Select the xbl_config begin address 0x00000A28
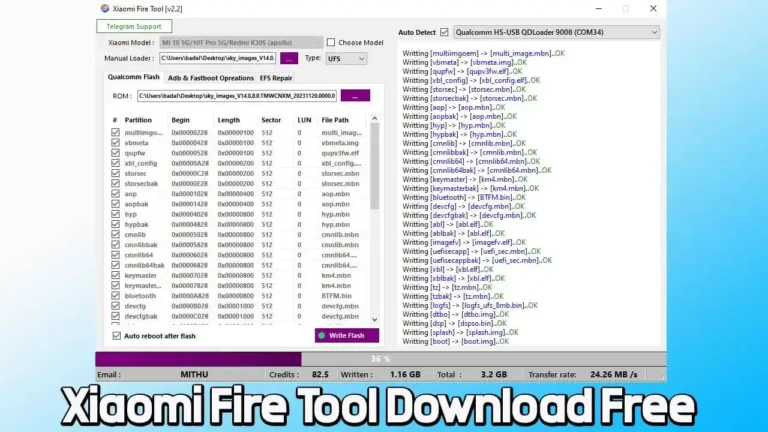This screenshot has width=768, height=432. (190, 163)
